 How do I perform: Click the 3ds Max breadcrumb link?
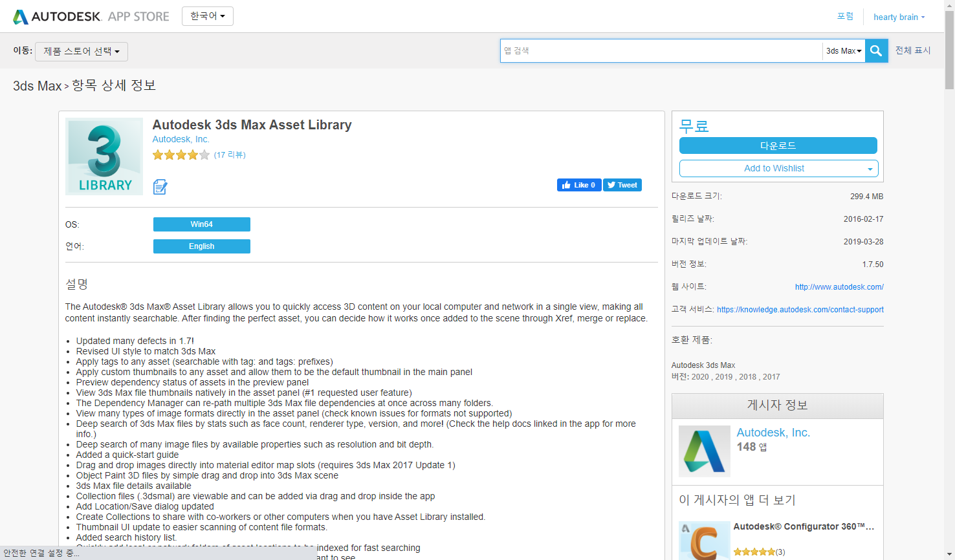(x=38, y=85)
